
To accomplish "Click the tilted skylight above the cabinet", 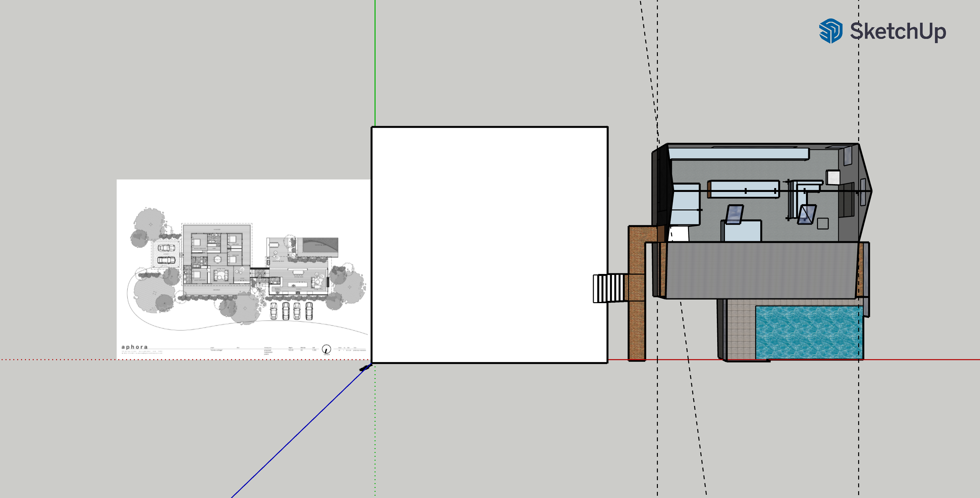I will [x=734, y=214].
